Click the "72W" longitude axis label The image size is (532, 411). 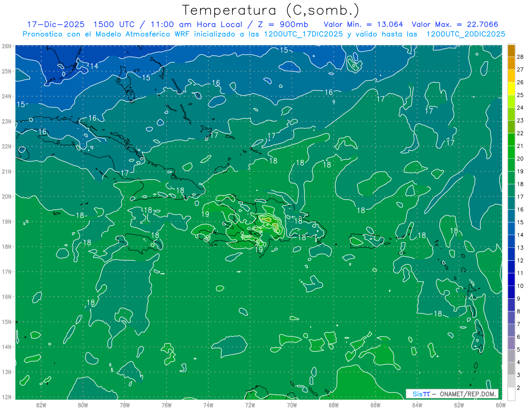click(x=250, y=405)
